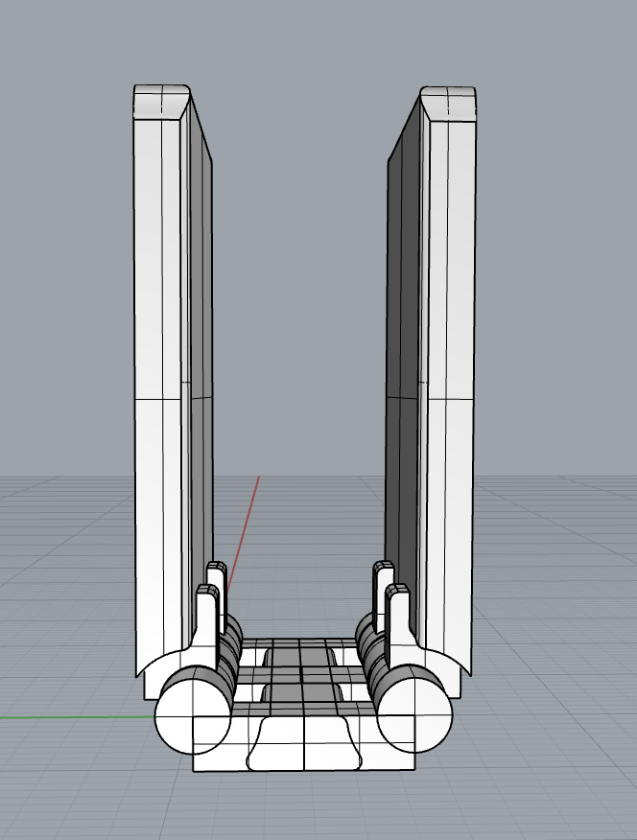Click the green axis line in viewport
637x840 pixels.
pyautogui.click(x=77, y=717)
